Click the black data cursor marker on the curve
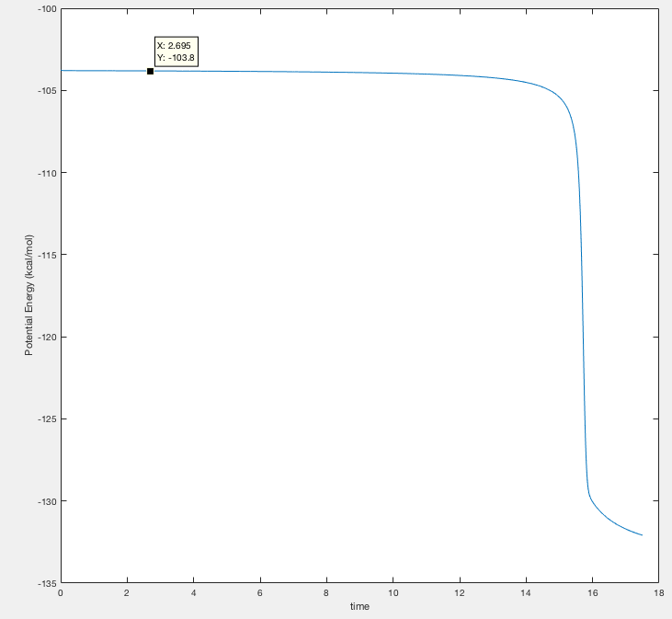This screenshot has height=619, width=672. point(150,71)
